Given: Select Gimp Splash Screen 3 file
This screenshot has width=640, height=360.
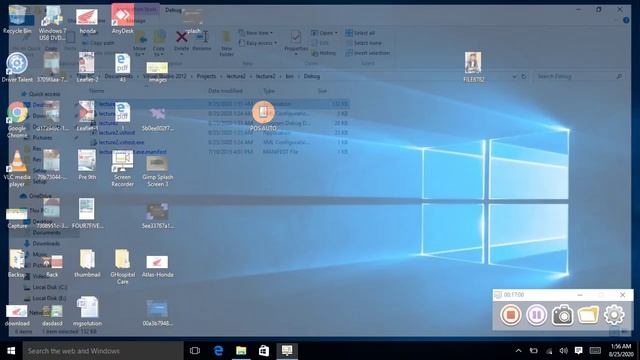Looking at the screenshot, I should [158, 171].
